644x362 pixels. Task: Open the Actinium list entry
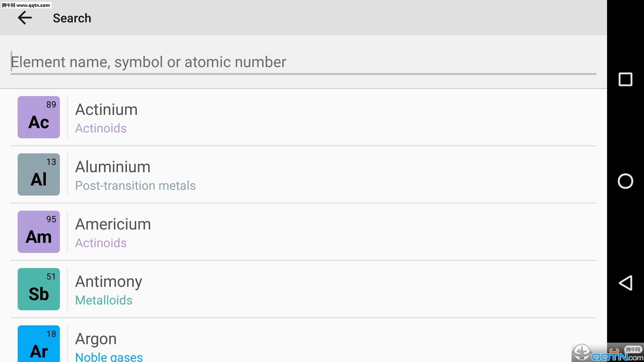(322, 117)
